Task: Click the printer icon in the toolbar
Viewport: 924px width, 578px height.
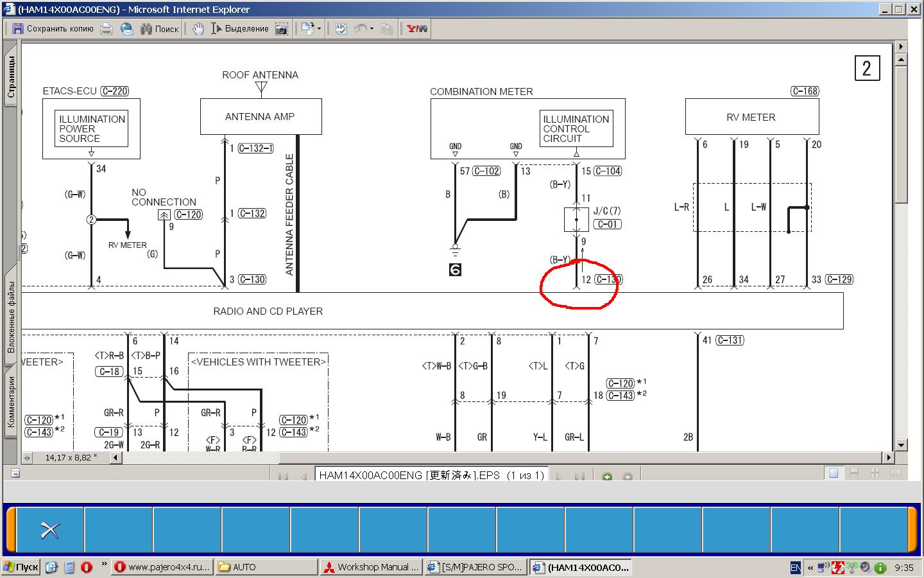Action: (107, 28)
